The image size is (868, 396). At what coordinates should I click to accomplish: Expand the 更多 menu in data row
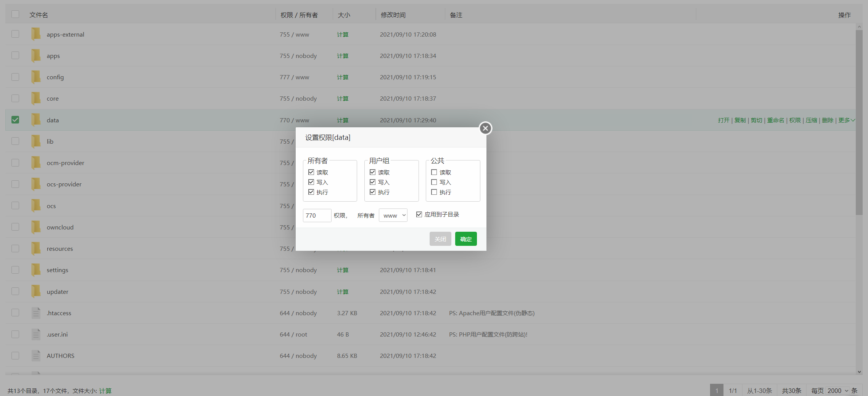(847, 120)
